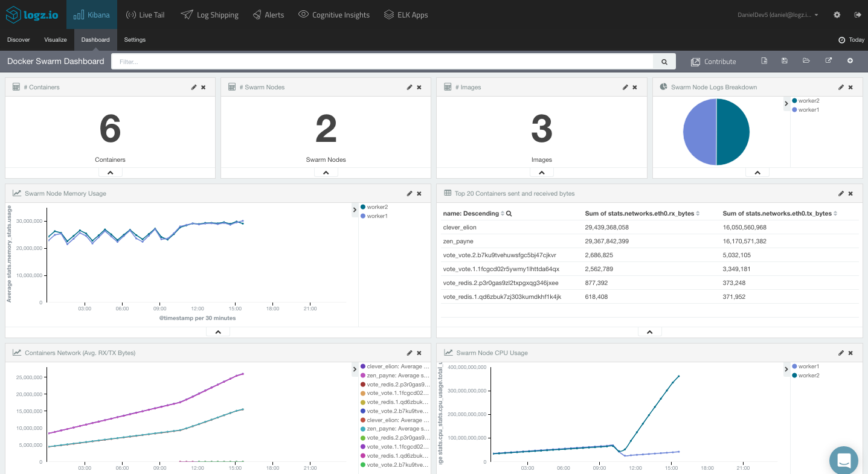The width and height of the screenshot is (868, 474).
Task: Edit the # Containers panel
Action: click(194, 87)
